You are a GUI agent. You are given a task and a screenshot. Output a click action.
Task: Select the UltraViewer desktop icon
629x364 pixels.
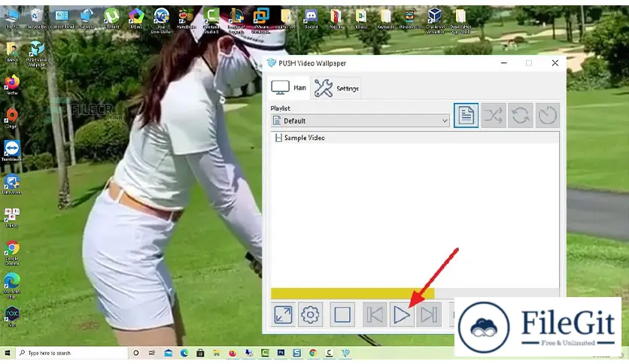point(12,184)
